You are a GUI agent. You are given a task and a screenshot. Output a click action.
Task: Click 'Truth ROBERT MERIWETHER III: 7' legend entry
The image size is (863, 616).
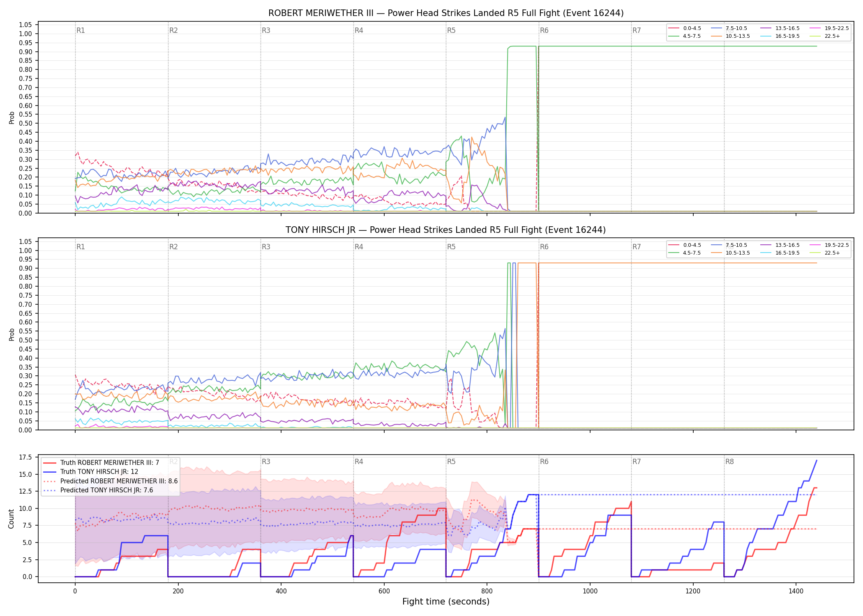tap(101, 463)
